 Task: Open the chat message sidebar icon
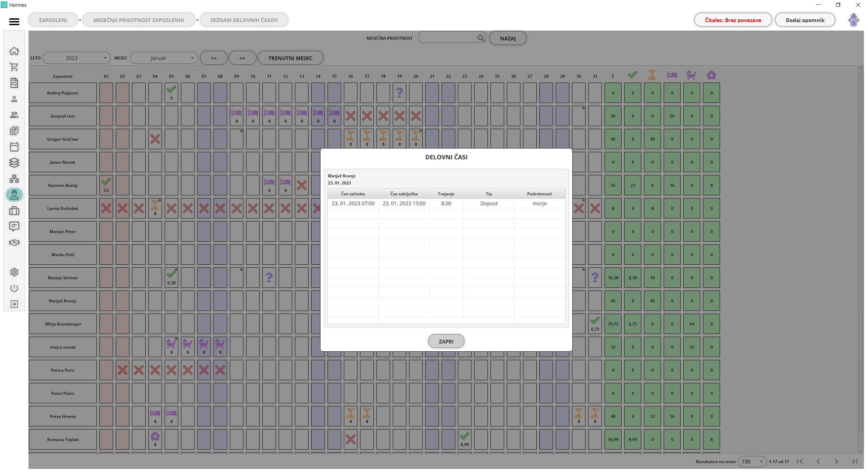14,227
